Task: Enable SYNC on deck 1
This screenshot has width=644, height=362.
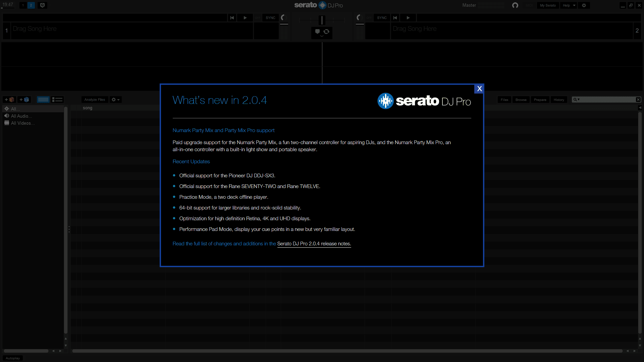Action: coord(270,18)
